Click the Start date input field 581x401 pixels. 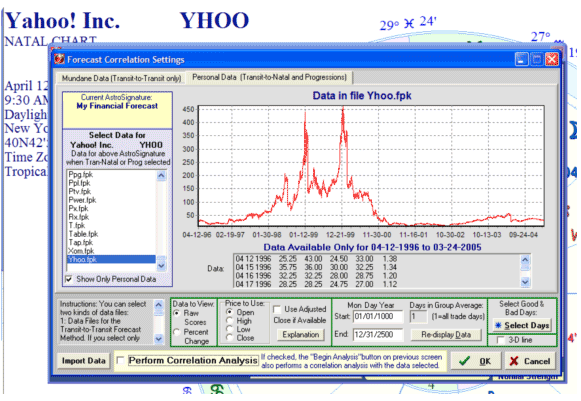378,317
